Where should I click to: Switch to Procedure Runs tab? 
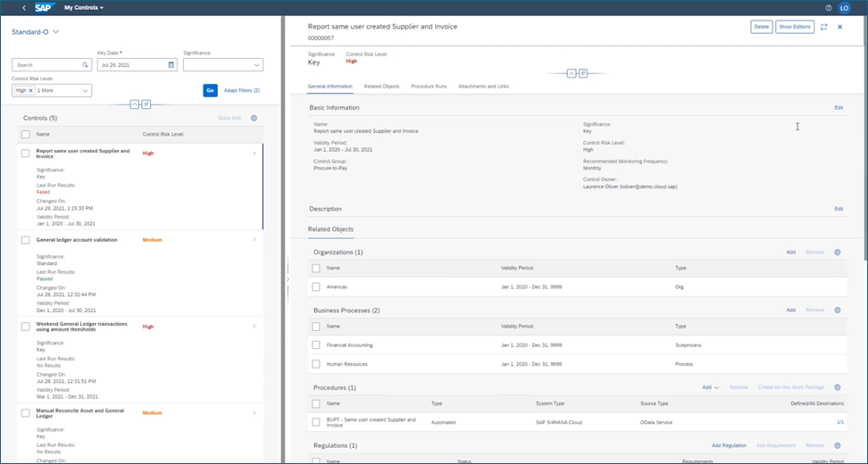coord(429,87)
